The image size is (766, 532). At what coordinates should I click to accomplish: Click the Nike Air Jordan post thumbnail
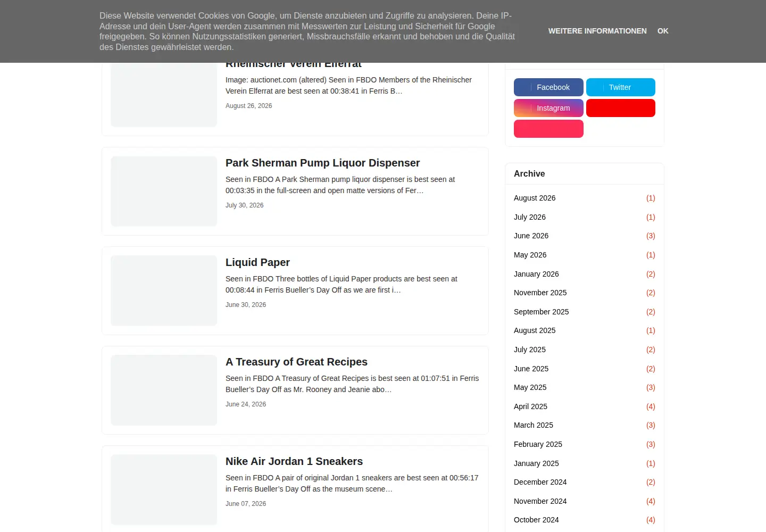pos(164,490)
